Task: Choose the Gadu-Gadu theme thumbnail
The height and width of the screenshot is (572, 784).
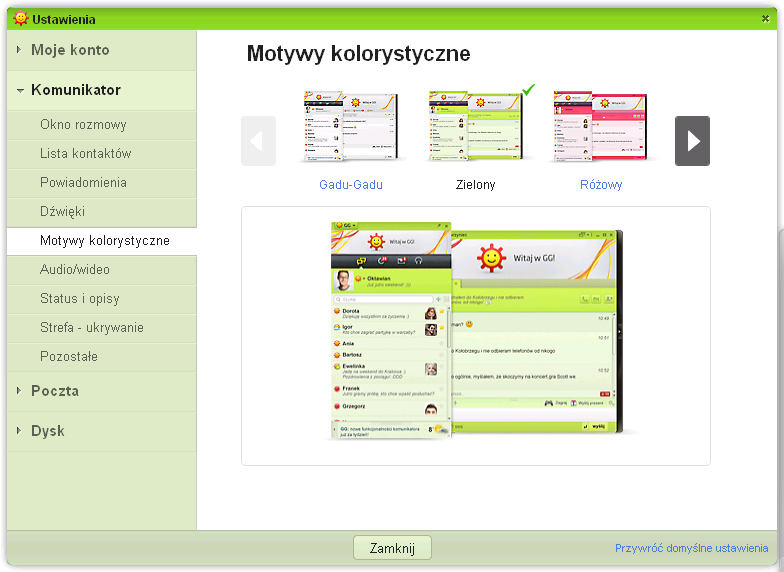Action: click(x=350, y=126)
